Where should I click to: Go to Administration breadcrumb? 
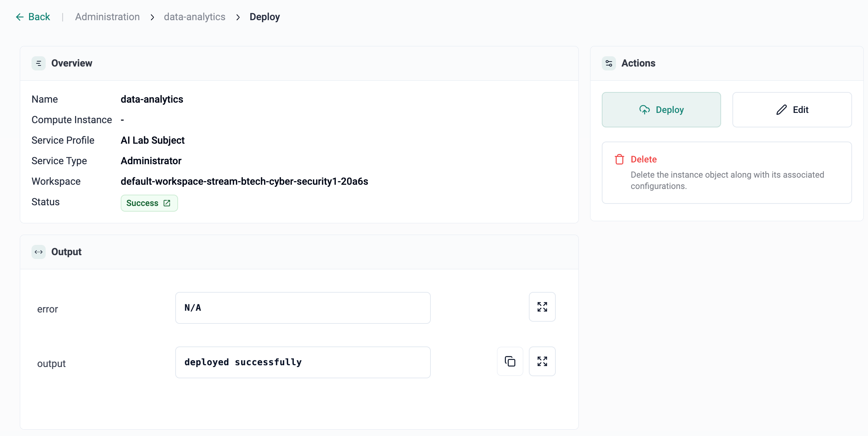pos(107,17)
